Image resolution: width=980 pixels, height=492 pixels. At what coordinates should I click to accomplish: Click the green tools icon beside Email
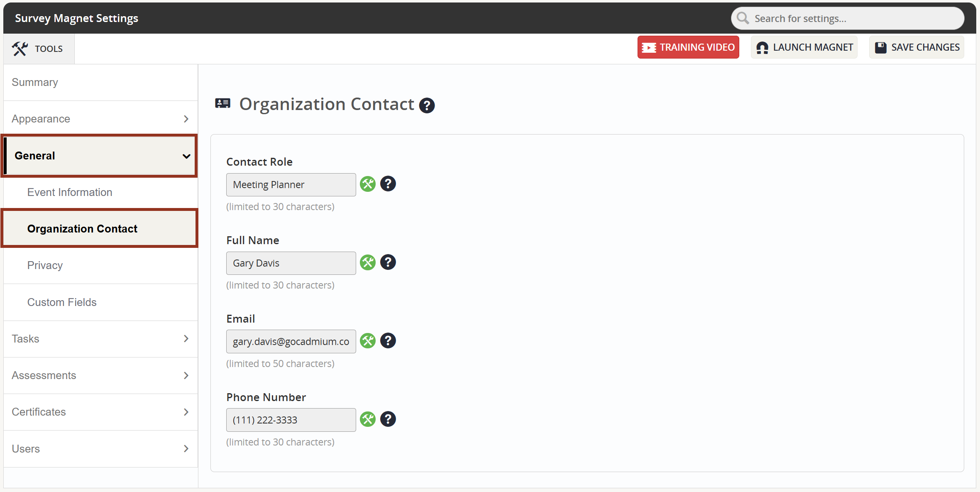[x=367, y=341]
